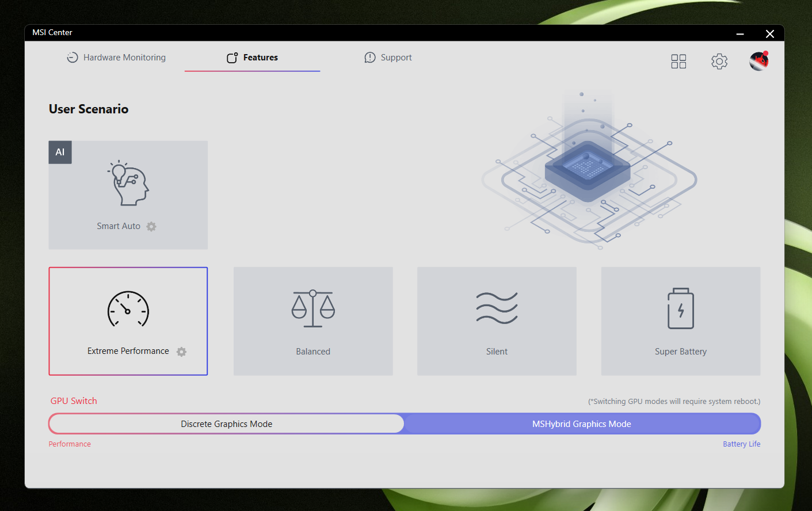Open the apps grid icon

pyautogui.click(x=678, y=62)
